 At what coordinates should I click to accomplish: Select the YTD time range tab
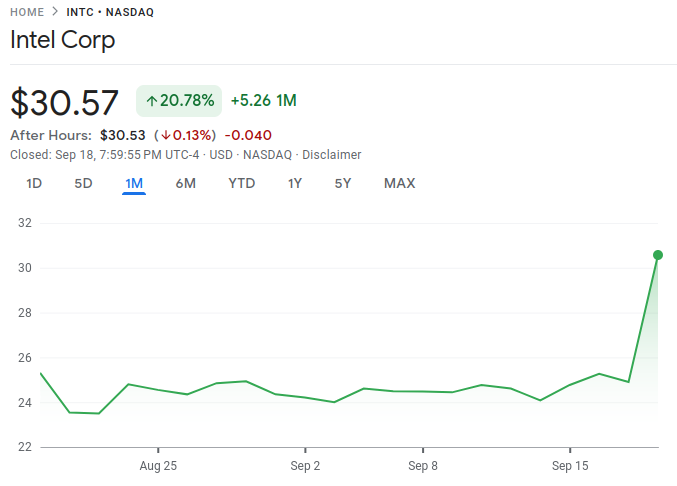click(242, 183)
